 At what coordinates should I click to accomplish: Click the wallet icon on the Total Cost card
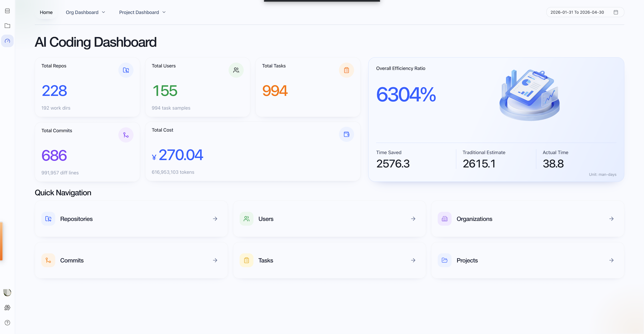[347, 134]
